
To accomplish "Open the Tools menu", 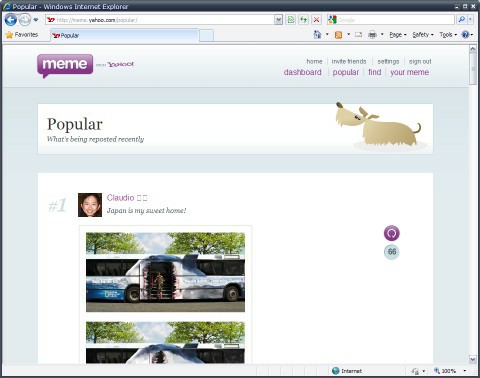I will pyautogui.click(x=448, y=35).
